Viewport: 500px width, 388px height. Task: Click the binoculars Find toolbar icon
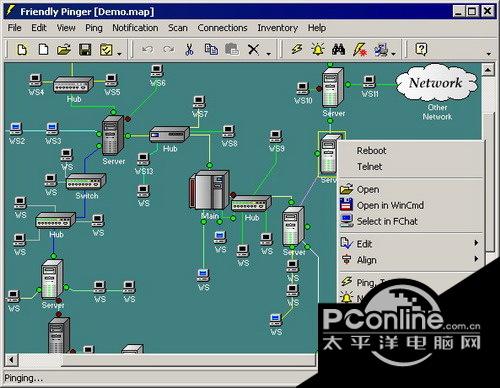click(339, 50)
